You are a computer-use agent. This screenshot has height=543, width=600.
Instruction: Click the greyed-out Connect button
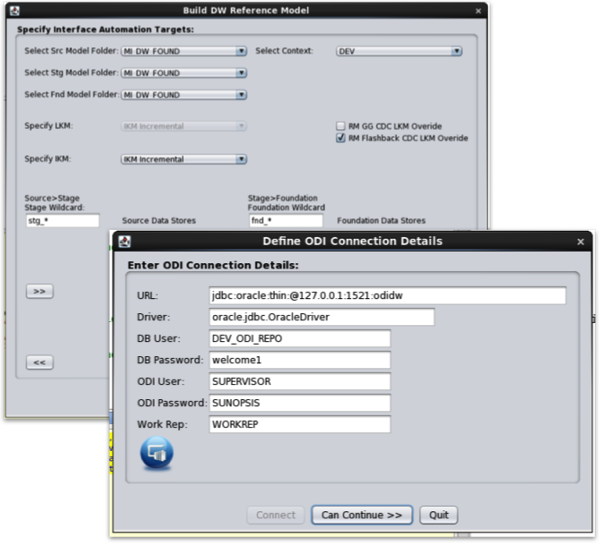276,515
